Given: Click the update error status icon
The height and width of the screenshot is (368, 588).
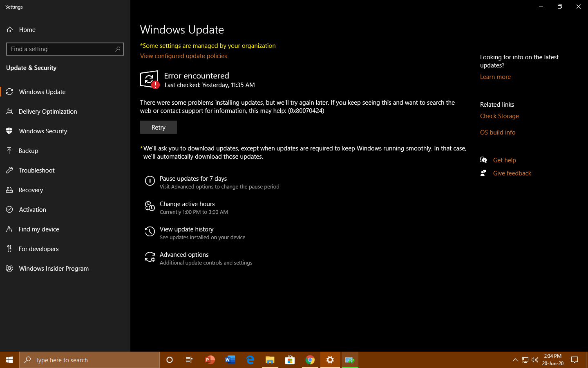Looking at the screenshot, I should (150, 80).
